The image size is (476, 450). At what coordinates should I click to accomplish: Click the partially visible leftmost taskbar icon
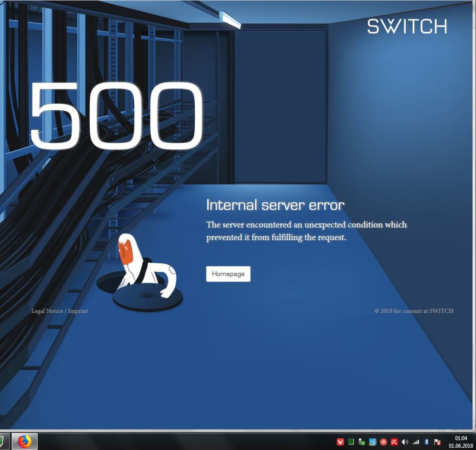(x=2, y=441)
